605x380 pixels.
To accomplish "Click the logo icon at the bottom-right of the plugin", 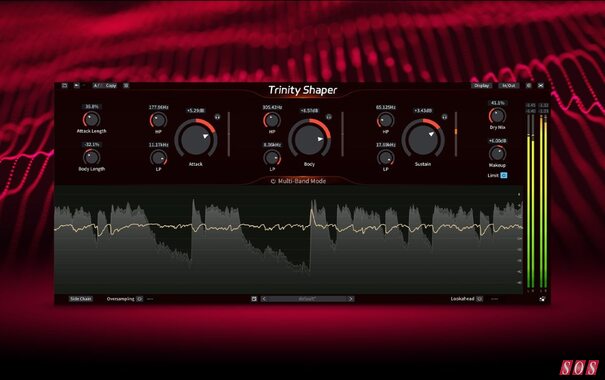I will (542, 299).
